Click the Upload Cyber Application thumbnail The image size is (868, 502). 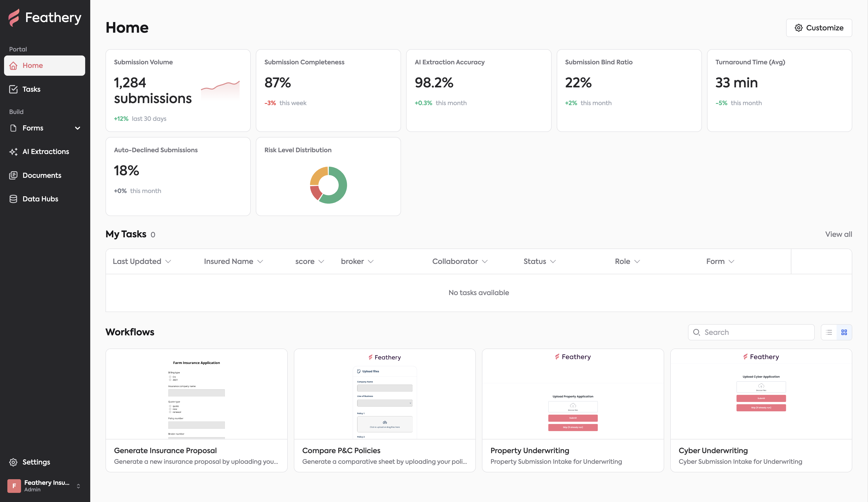click(x=761, y=394)
